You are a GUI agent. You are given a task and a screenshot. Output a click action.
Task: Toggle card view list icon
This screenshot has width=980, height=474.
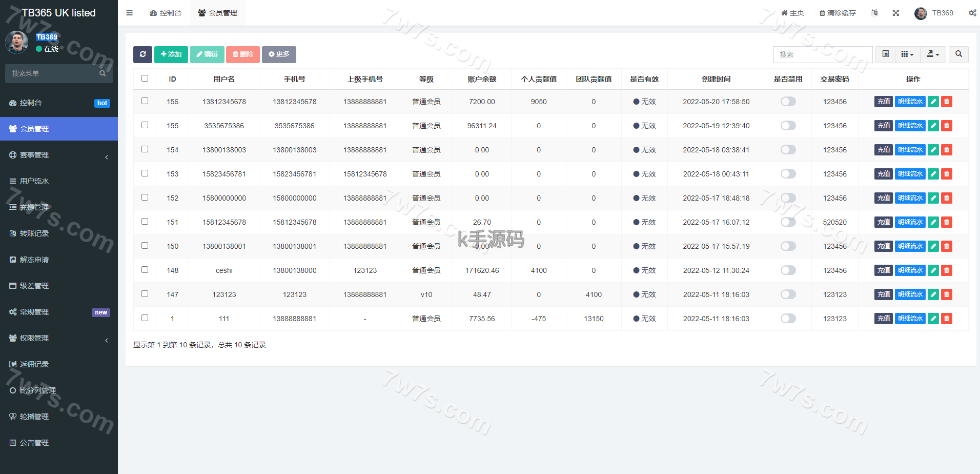885,54
